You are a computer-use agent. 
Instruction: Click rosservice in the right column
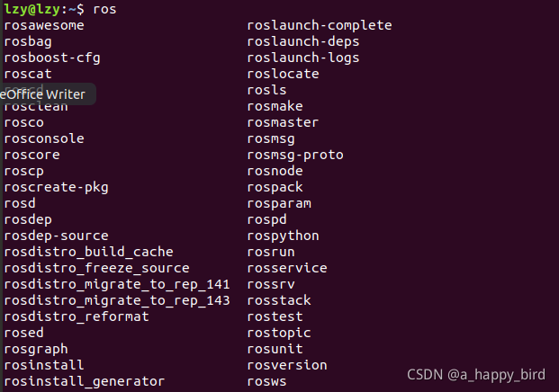[x=287, y=268]
